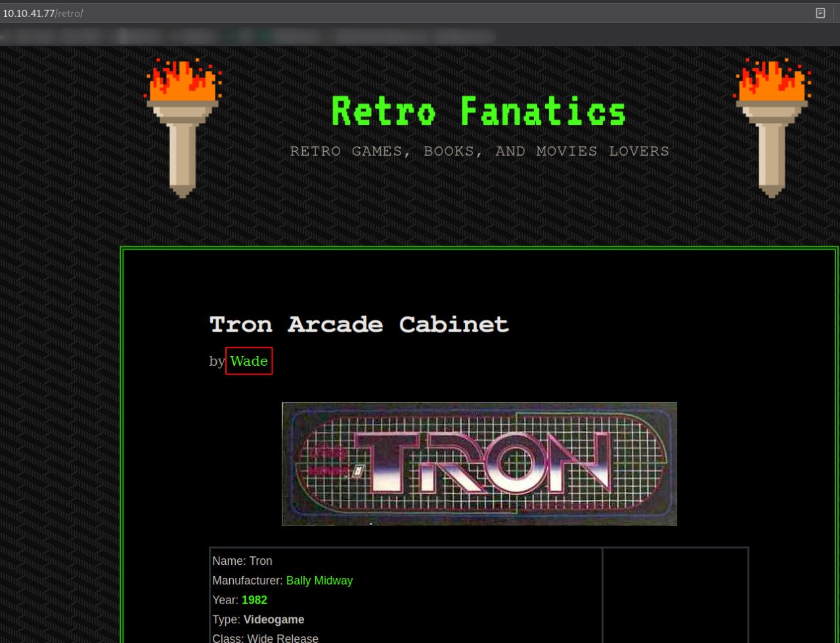
Task: Click the tagline 'RETRO GAMES, BOOKS, AND MOVIES LOVERS'
Action: (x=479, y=151)
